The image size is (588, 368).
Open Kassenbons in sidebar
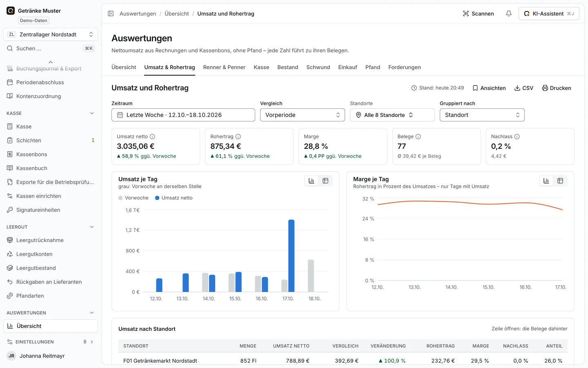(51, 154)
